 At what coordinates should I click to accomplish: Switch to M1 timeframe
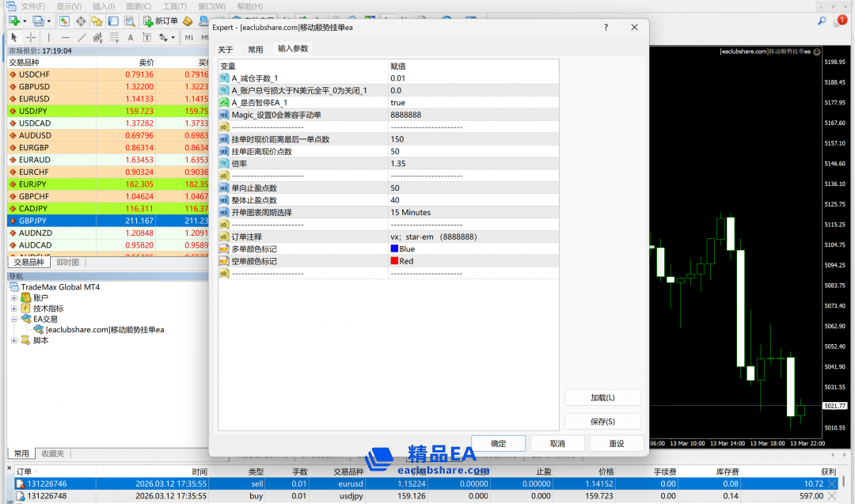pyautogui.click(x=189, y=37)
